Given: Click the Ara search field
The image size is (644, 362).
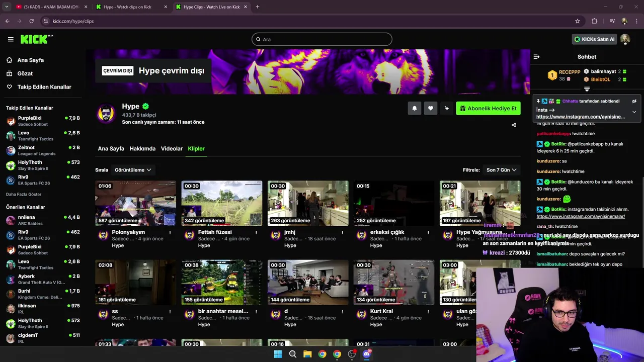Looking at the screenshot, I should click(x=322, y=39).
